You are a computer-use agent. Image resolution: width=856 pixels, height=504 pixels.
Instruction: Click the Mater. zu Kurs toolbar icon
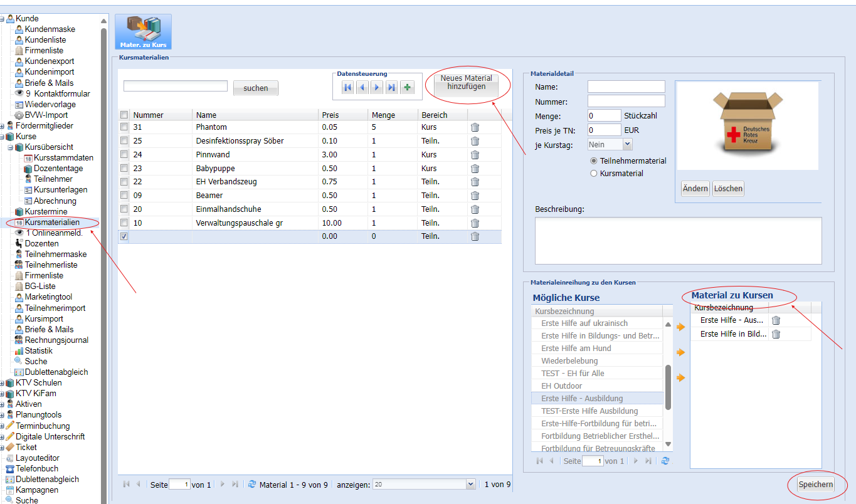click(143, 32)
